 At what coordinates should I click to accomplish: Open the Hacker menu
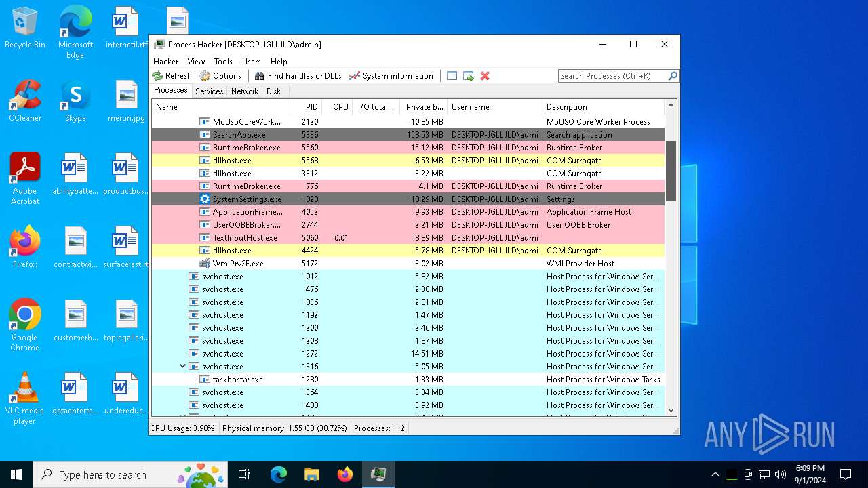pos(166,61)
